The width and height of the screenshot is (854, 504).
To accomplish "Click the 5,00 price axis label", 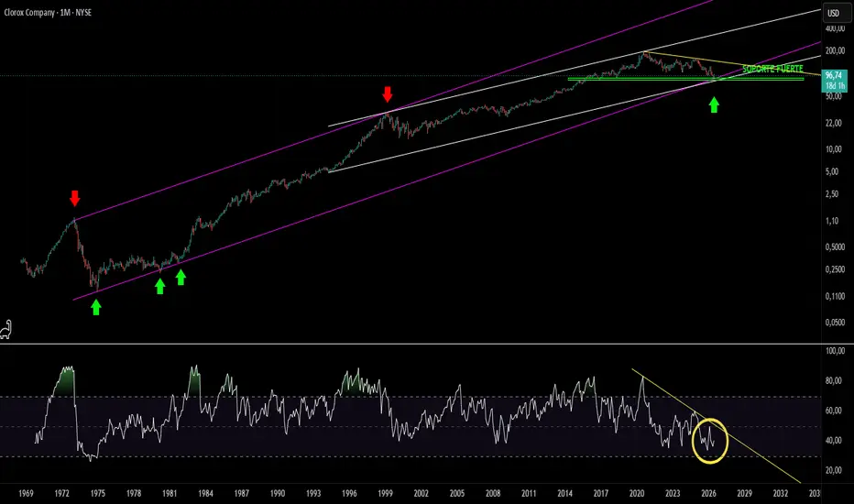I will click(832, 171).
